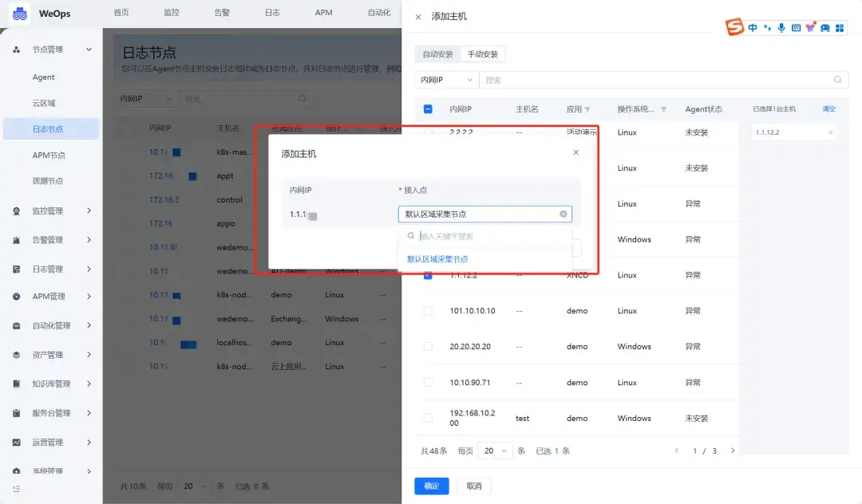Open the 接入点 combo box in dialog
Viewport: 862px width, 504px height.
pyautogui.click(x=485, y=214)
